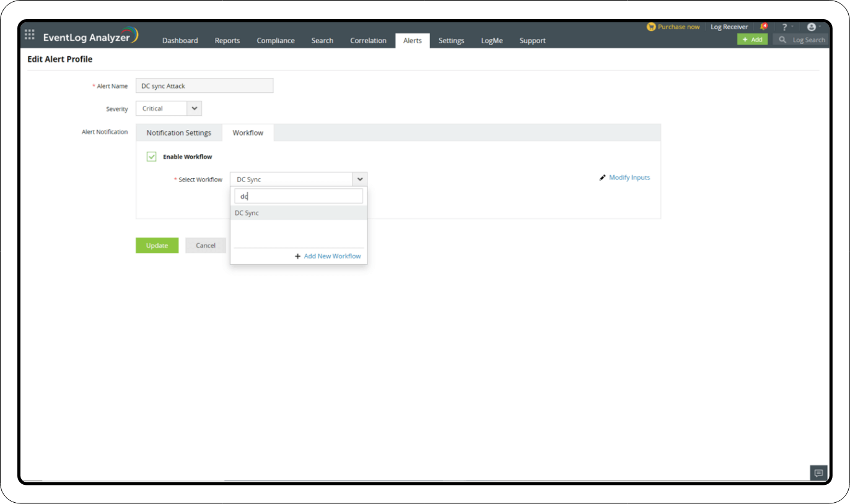Click the workflow search box containing dc

point(299,196)
